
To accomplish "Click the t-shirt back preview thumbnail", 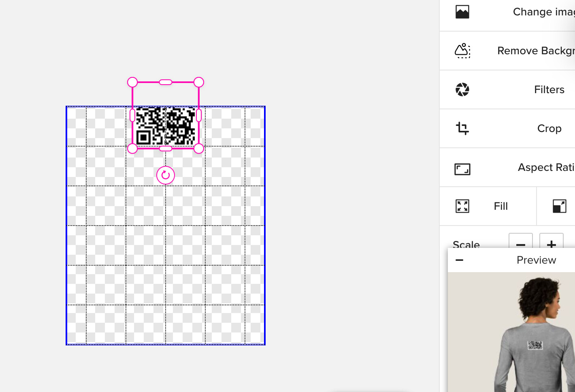I will [511, 332].
